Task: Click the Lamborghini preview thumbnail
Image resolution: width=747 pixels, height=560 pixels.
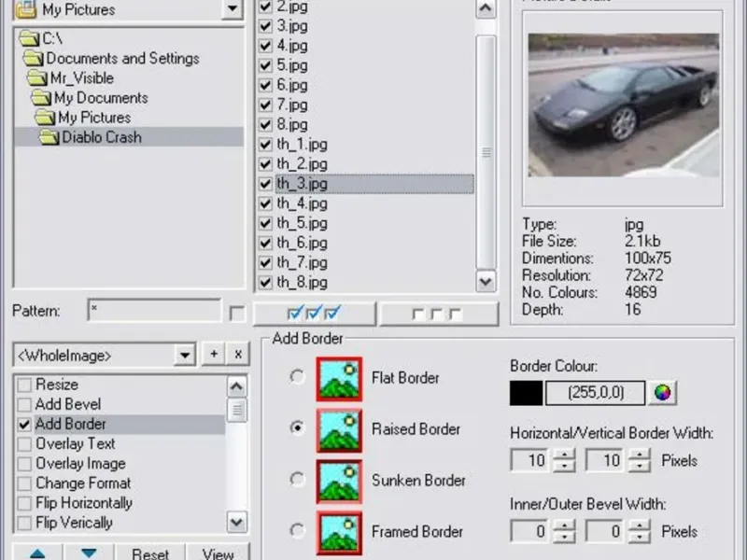Action: (623, 105)
